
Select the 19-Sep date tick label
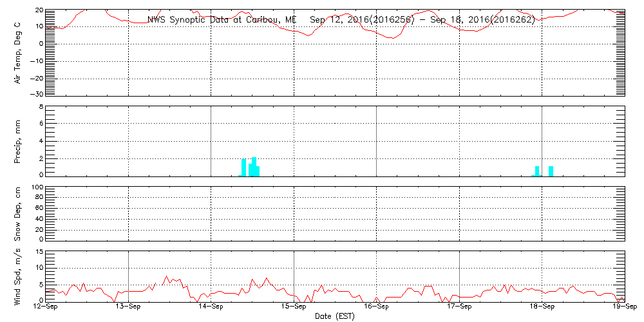click(623, 307)
